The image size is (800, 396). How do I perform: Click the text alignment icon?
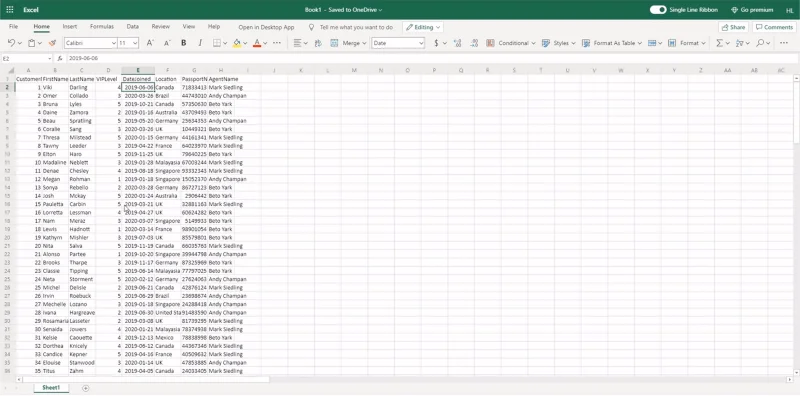point(297,43)
